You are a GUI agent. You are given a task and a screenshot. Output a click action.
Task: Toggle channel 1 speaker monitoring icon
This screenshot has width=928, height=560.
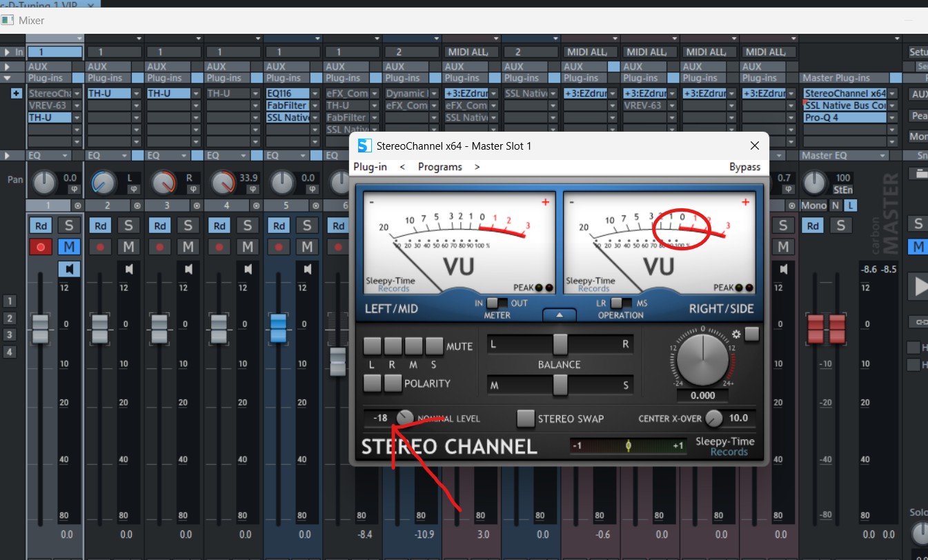(69, 268)
